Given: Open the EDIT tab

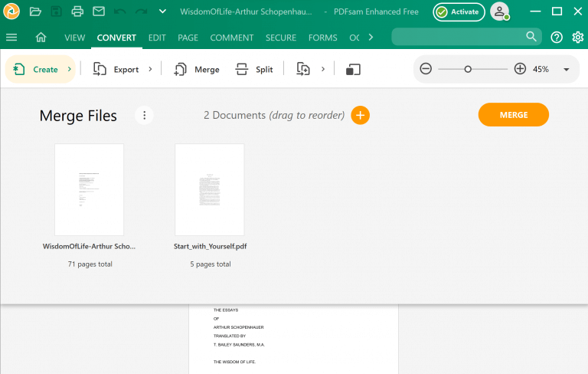Looking at the screenshot, I should [157, 38].
